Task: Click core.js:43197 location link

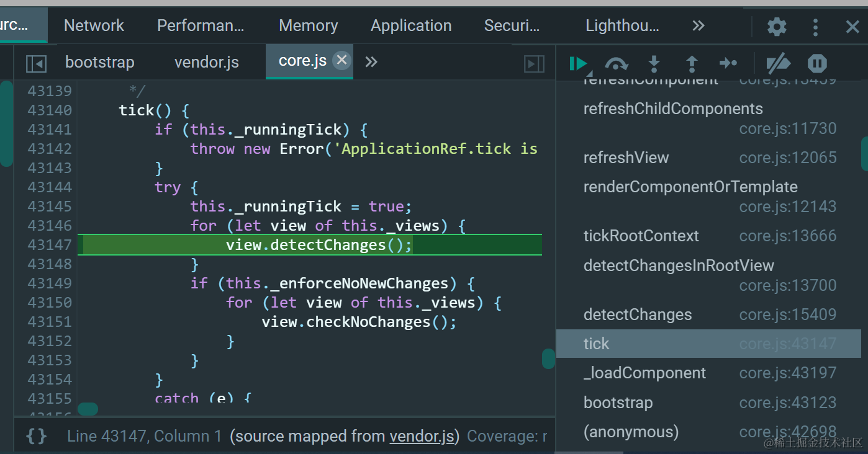Action: pyautogui.click(x=788, y=373)
